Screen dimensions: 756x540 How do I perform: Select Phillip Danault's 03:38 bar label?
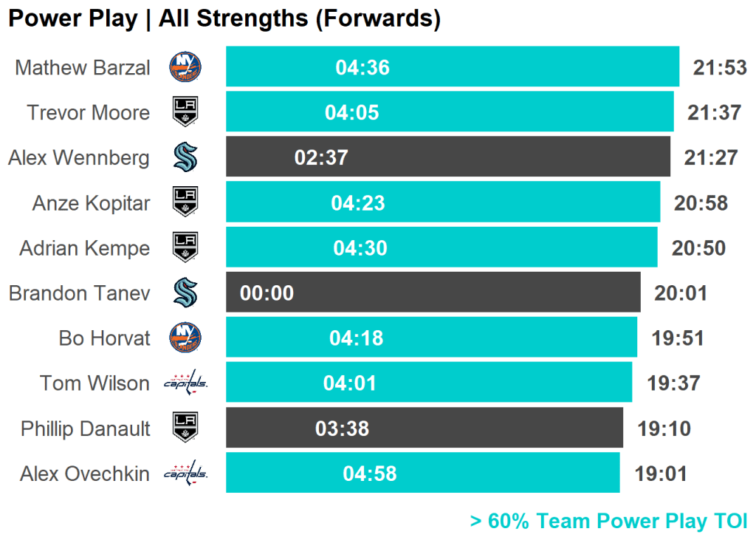coord(342,428)
